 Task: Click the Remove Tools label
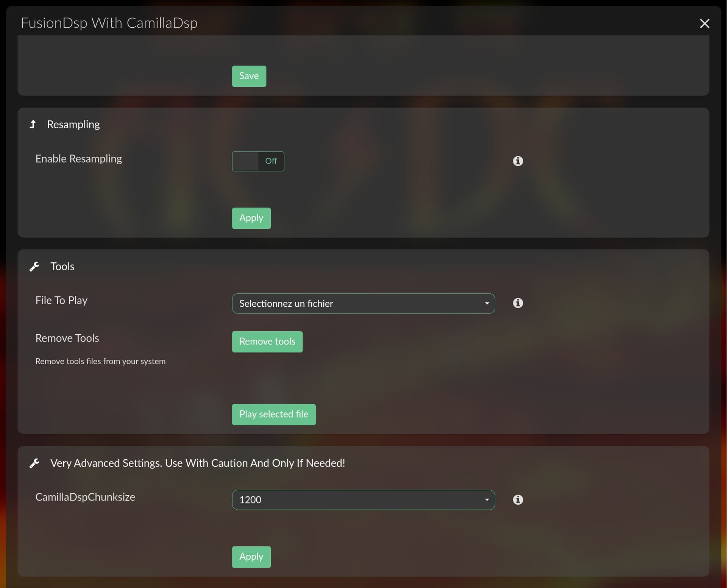(67, 338)
